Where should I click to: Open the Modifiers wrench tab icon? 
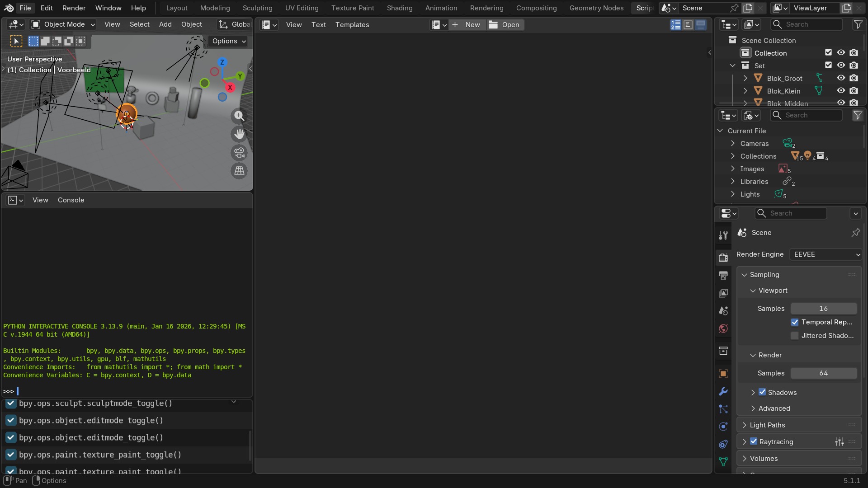(723, 391)
